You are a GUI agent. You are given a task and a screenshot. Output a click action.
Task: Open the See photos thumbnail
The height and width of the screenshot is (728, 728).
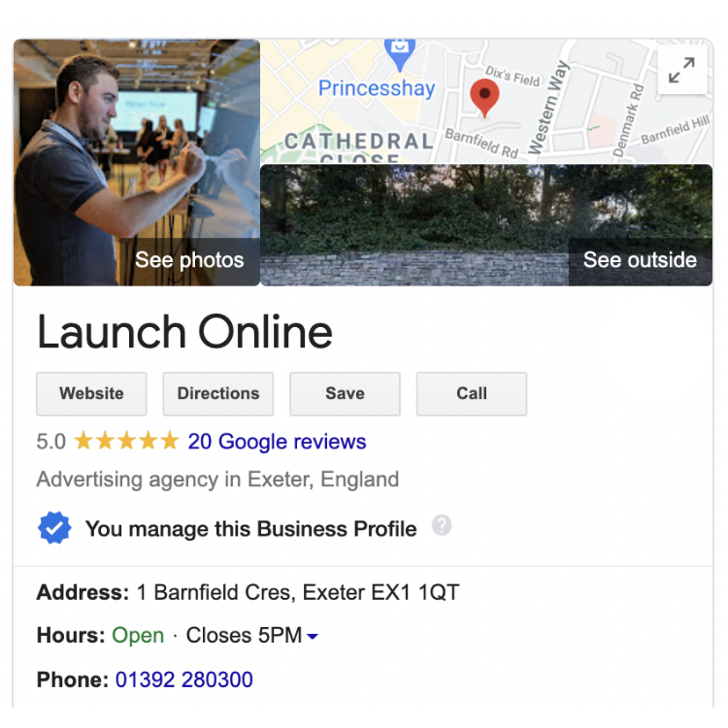coord(137,162)
